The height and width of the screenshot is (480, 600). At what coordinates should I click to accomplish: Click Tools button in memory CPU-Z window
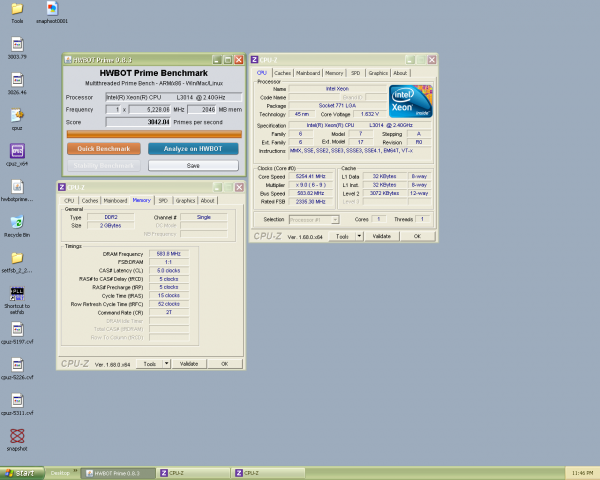pos(150,364)
